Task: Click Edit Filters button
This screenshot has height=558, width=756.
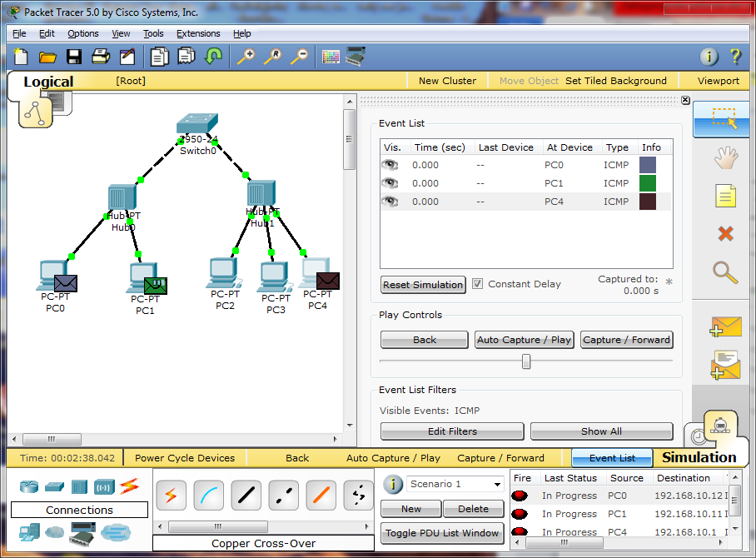Action: 452,431
